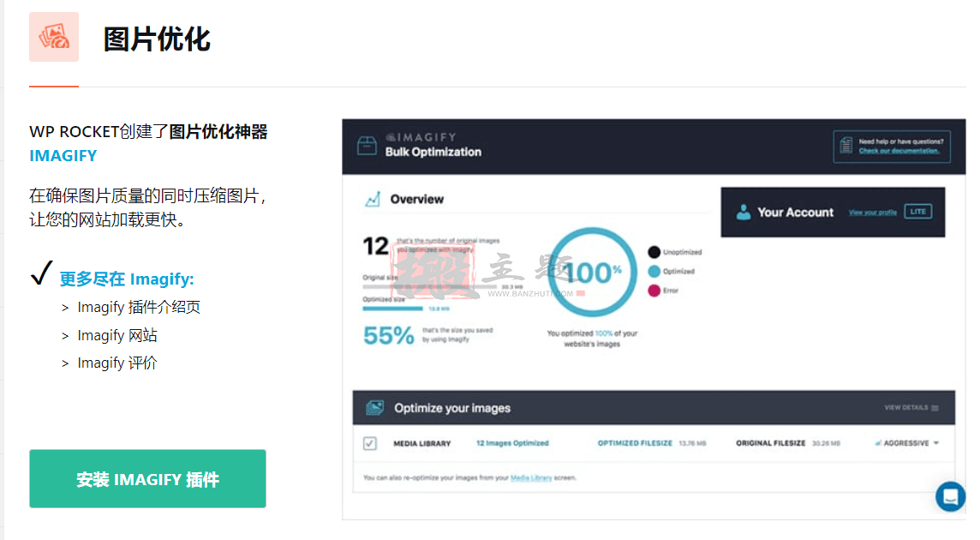
Task: Click the documentation help icon
Action: (846, 145)
